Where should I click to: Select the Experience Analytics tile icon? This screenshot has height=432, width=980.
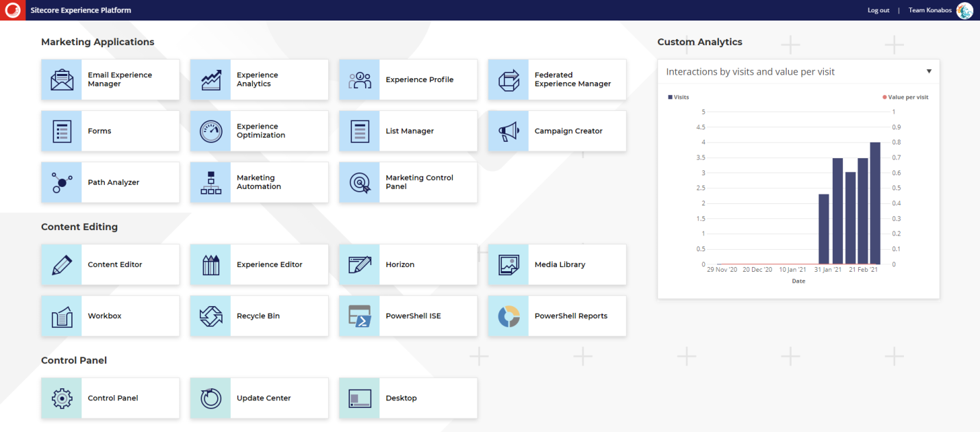[210, 79]
